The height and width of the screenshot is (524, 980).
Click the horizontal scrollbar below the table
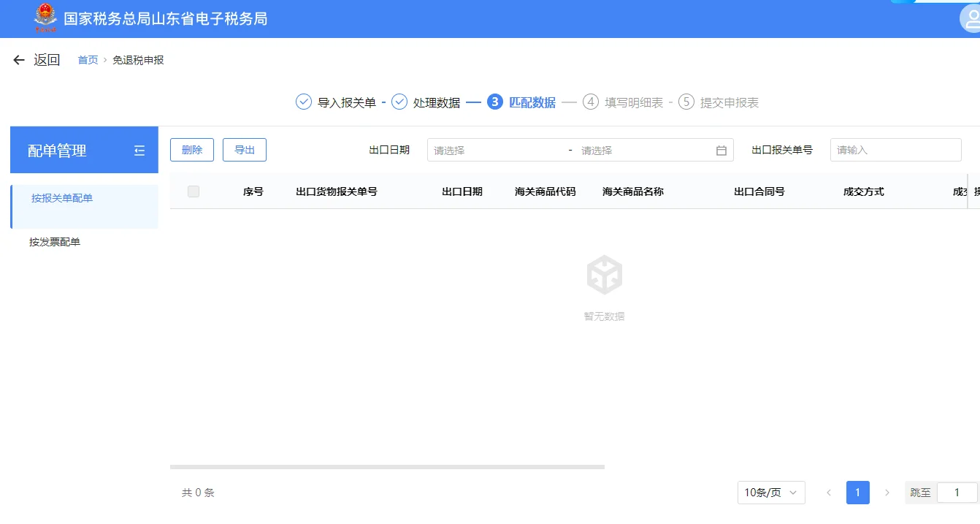(x=387, y=466)
